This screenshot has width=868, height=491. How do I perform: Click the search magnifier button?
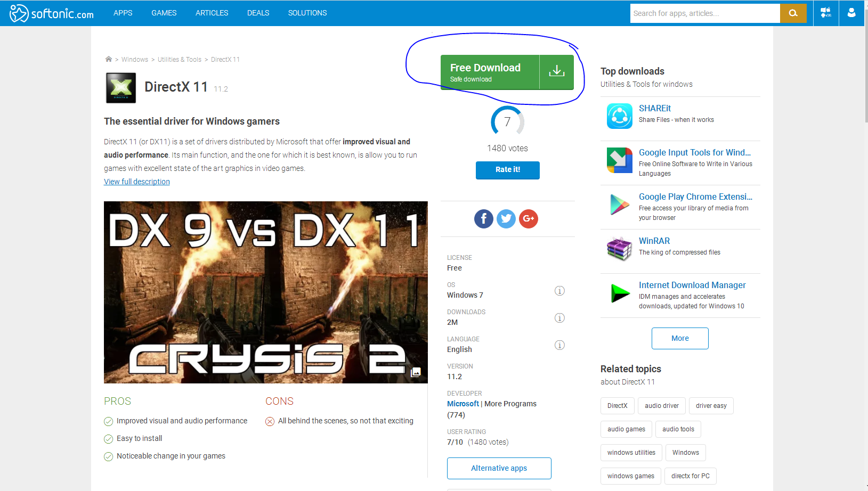793,13
